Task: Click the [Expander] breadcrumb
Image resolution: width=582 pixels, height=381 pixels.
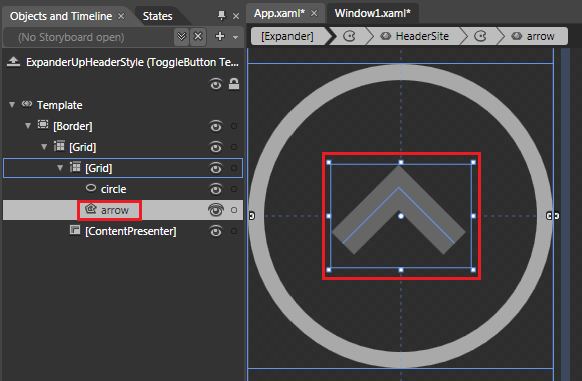Action: [287, 36]
